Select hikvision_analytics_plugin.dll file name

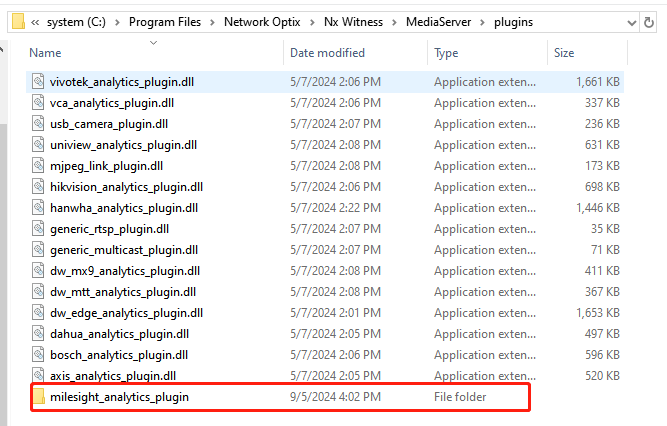[126, 187]
